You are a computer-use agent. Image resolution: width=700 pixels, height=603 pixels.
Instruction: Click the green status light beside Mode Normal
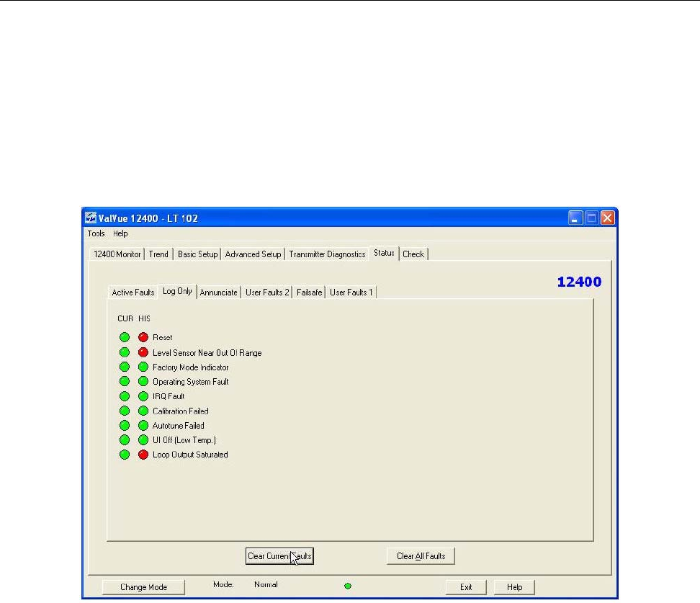348,586
